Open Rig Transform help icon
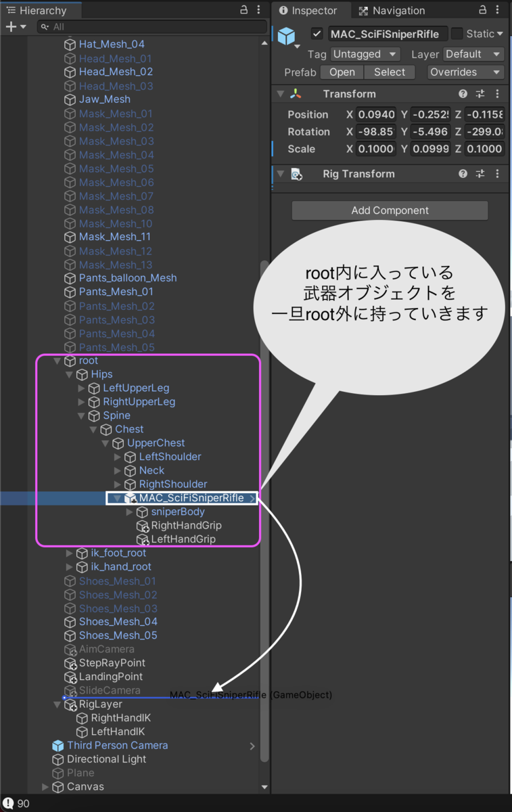 463,174
